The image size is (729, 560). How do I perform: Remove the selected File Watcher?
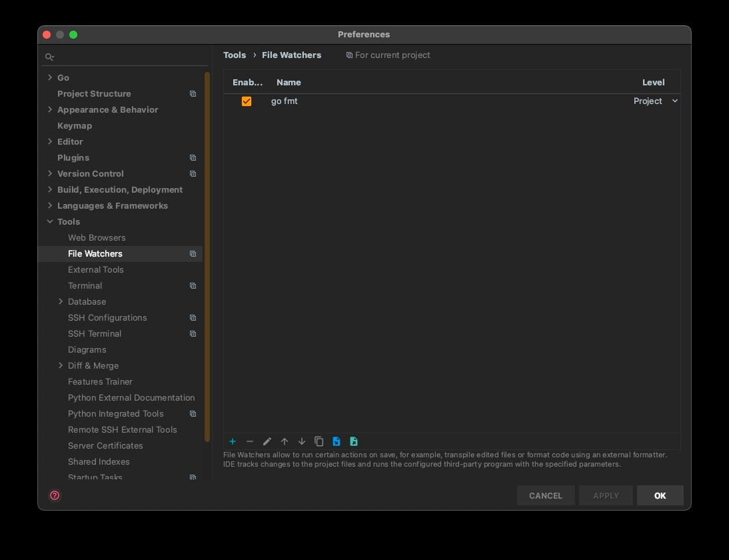point(250,441)
